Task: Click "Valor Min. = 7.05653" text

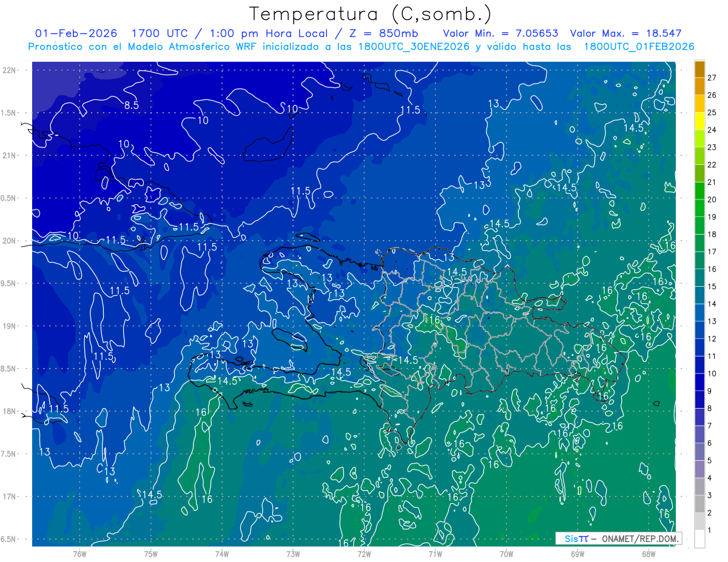Action: (500, 33)
